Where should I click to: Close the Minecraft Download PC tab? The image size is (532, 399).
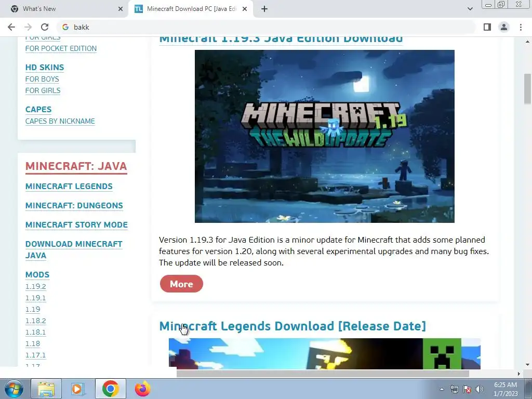click(245, 9)
